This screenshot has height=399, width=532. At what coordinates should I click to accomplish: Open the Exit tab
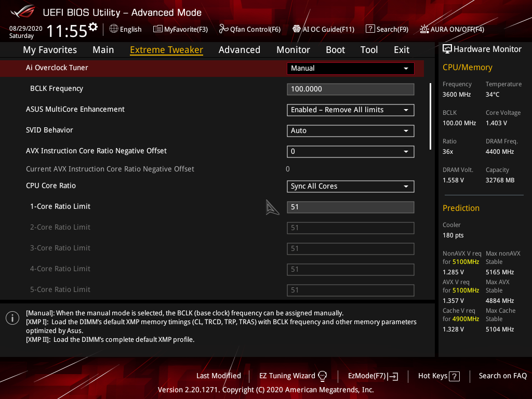402,49
